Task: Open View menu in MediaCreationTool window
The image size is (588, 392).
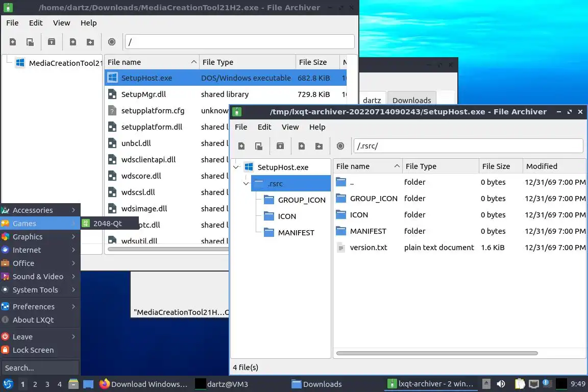Action: [x=61, y=23]
